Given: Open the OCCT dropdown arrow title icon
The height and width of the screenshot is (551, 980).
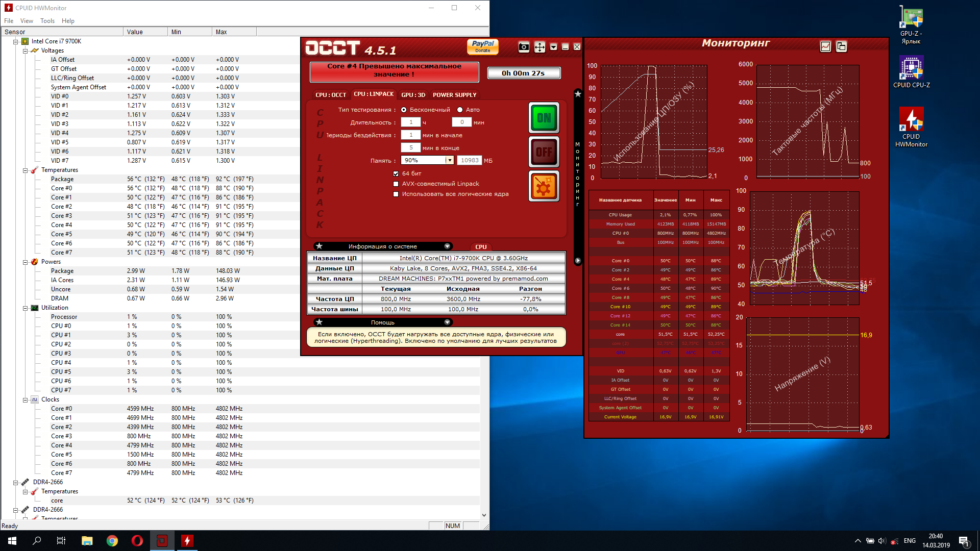Looking at the screenshot, I should click(x=553, y=47).
